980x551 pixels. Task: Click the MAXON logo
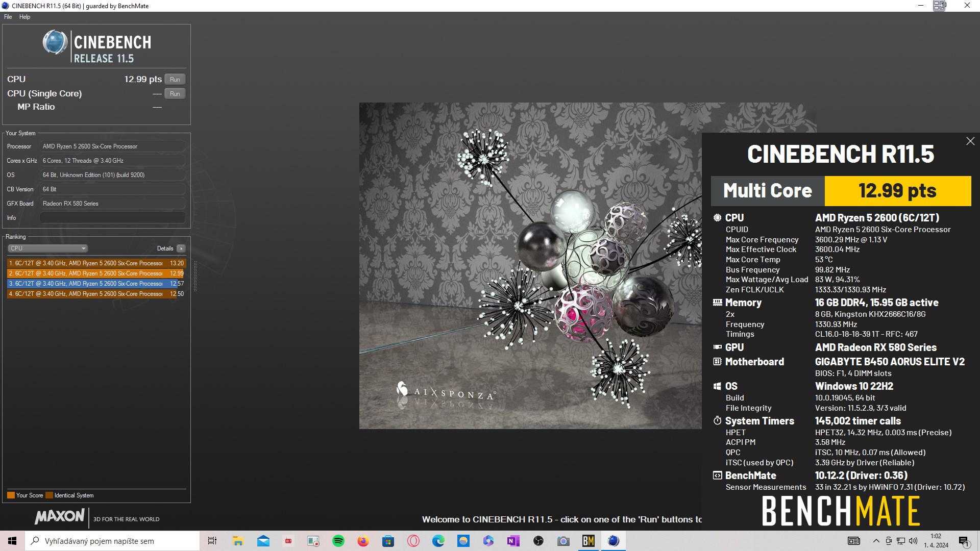pyautogui.click(x=60, y=516)
